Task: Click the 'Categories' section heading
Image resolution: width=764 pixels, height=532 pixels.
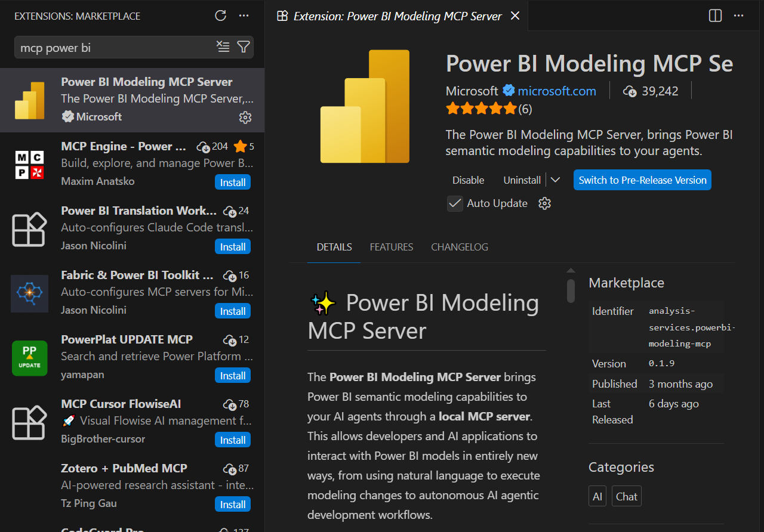Action: click(621, 467)
